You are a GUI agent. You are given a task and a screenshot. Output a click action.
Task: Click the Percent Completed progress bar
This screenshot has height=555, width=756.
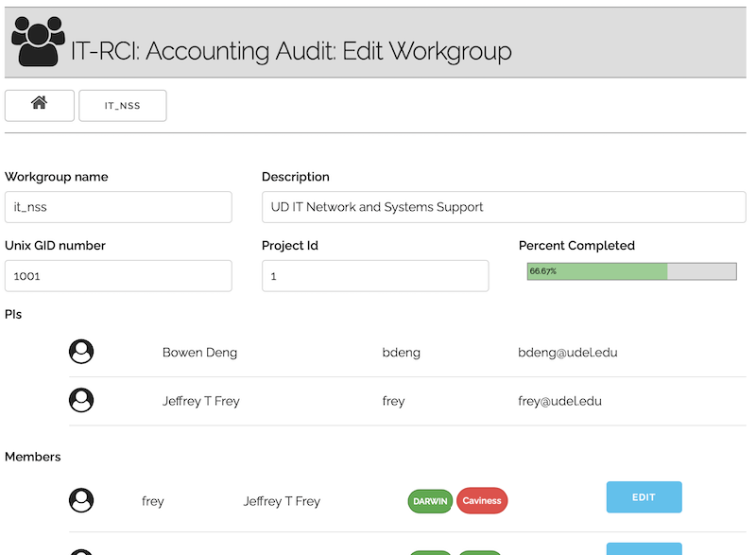point(631,271)
